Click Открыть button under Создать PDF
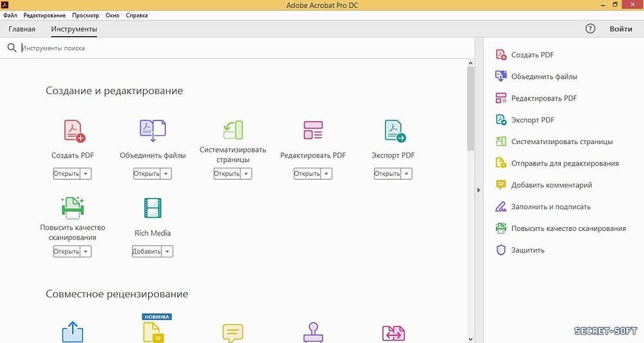This screenshot has height=343, width=644. tap(66, 174)
